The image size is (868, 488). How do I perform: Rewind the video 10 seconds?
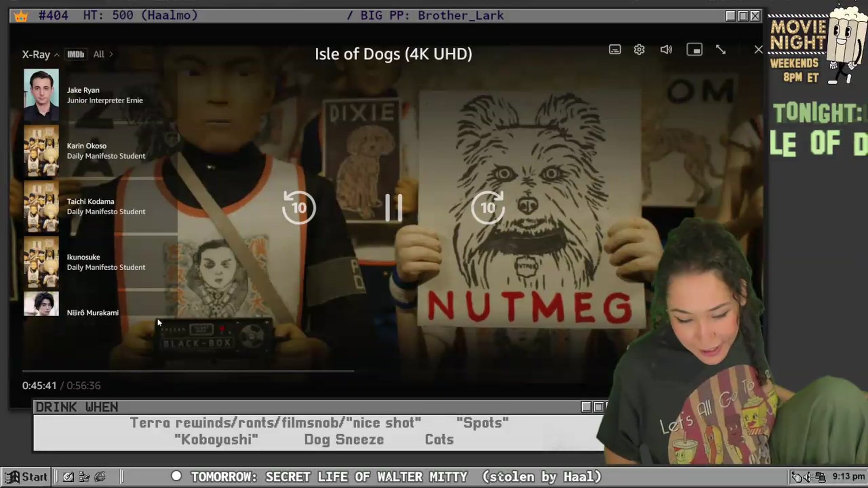pos(298,207)
